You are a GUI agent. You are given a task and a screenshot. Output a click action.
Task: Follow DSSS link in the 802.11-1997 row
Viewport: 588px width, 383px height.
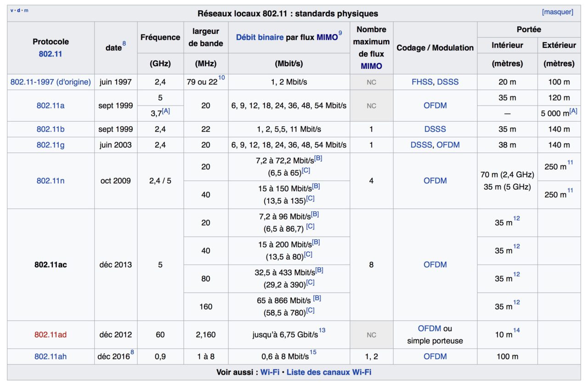coord(448,82)
